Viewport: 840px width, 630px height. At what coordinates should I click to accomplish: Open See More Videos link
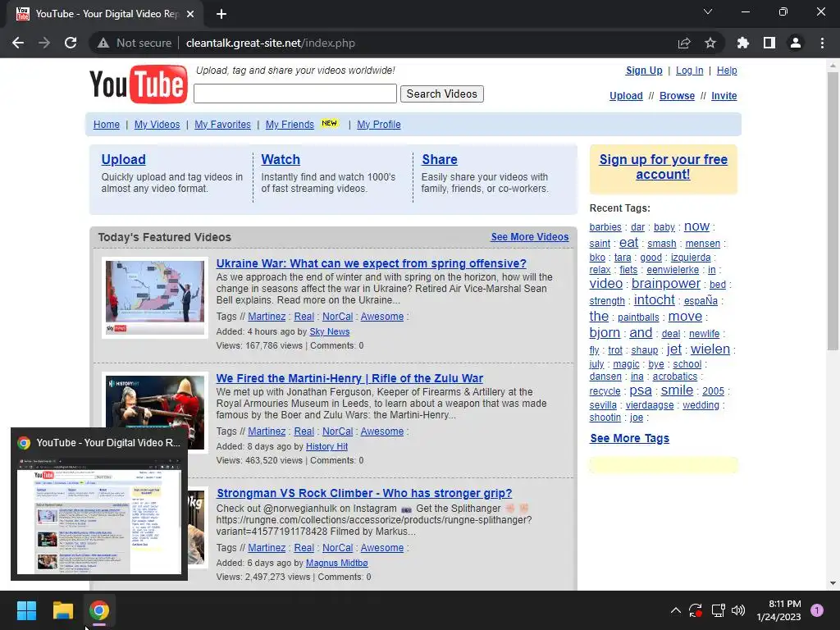tap(530, 237)
